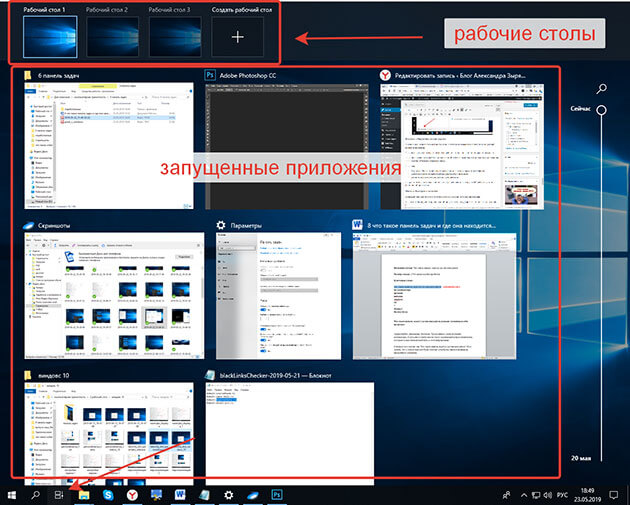The width and height of the screenshot is (630, 505).
Task: Click the Word icon beside document title
Action: point(358,225)
